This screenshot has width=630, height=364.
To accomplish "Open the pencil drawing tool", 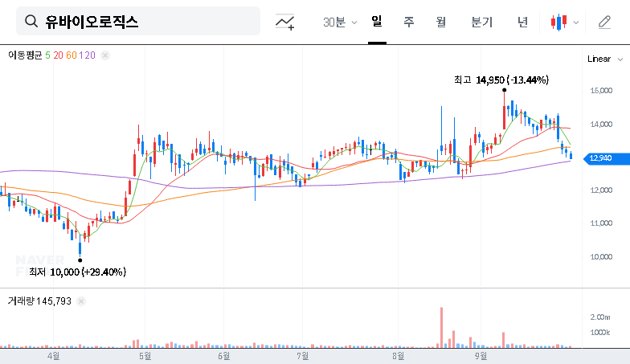I will pos(604,22).
